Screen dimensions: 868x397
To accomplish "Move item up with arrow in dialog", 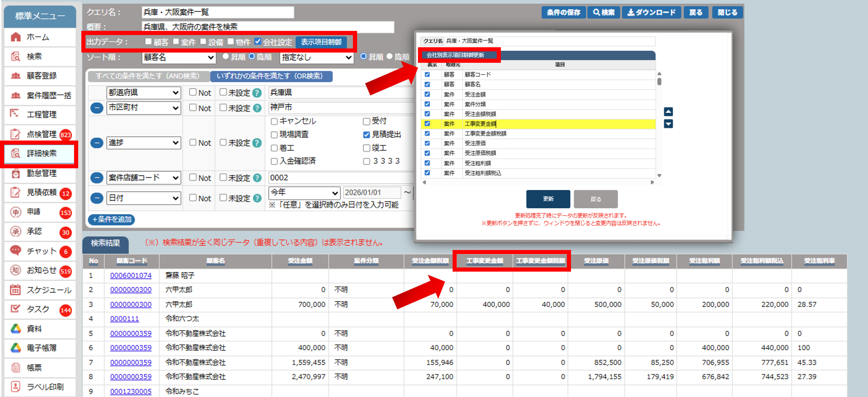I will (668, 111).
